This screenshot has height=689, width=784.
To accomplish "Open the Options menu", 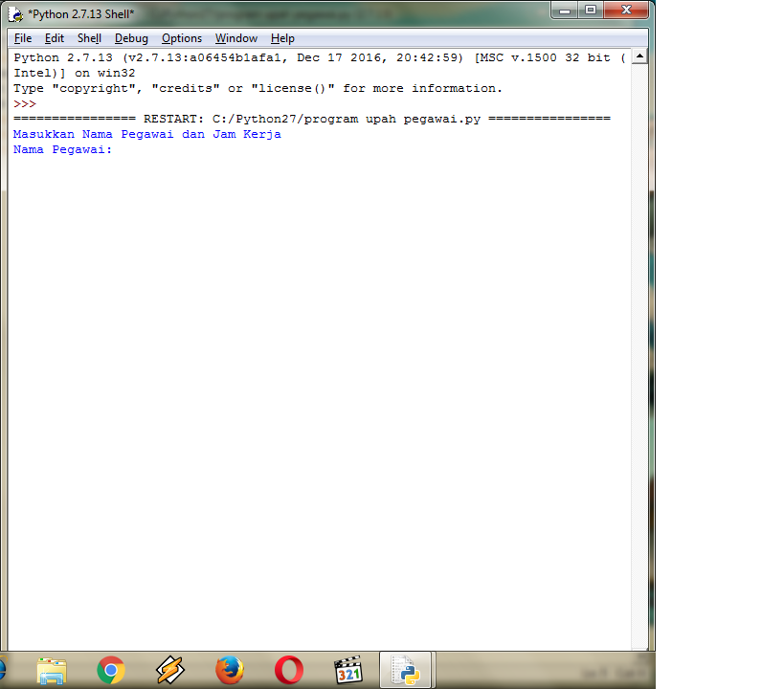I will (x=182, y=38).
